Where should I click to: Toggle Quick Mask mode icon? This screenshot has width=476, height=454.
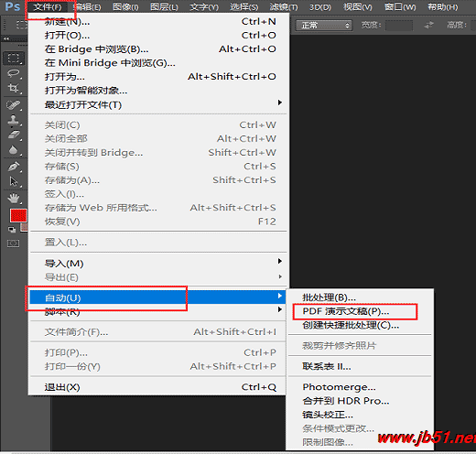(x=13, y=243)
